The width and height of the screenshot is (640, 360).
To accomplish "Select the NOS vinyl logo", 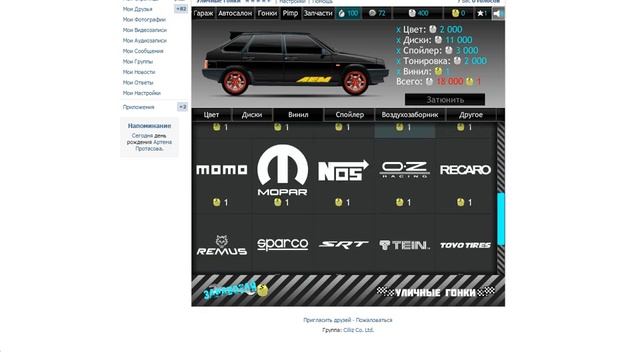I will (343, 170).
